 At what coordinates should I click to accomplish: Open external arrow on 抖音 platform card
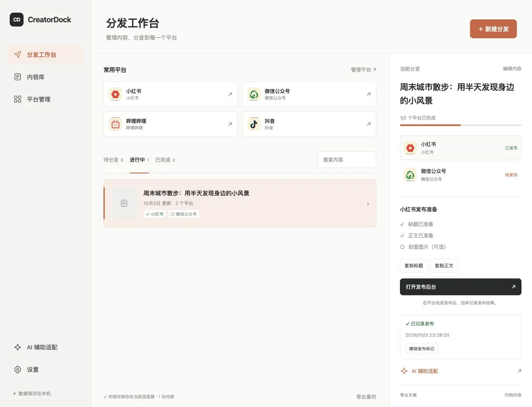coord(368,124)
